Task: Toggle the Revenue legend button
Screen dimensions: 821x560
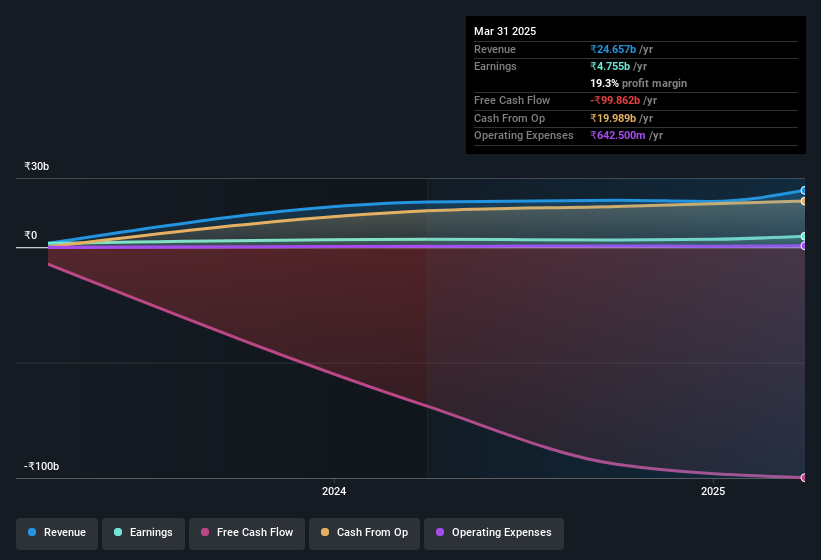Action: (x=57, y=533)
